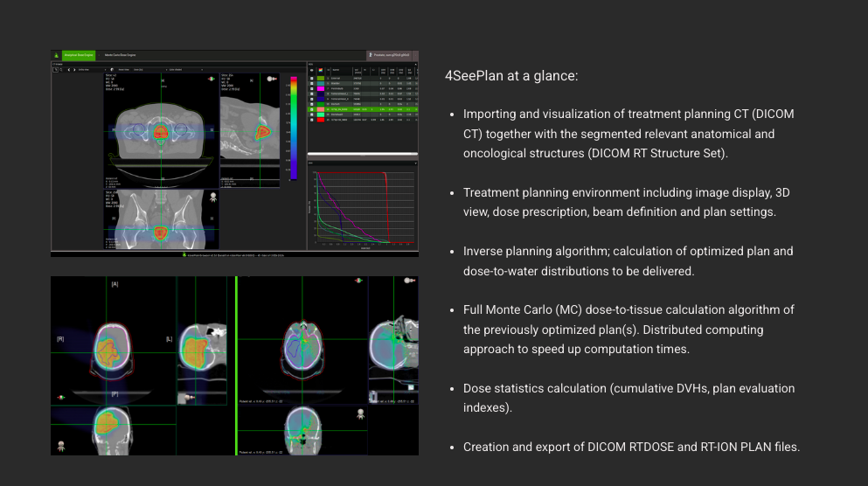Open the Monte Carlo Dose Engine tab
The image size is (868, 486).
(x=120, y=55)
